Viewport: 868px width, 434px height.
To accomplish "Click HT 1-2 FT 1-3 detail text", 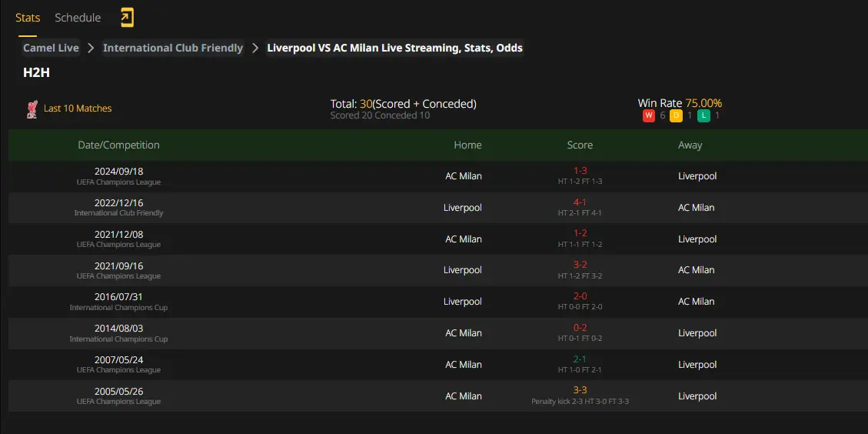I will click(580, 182).
